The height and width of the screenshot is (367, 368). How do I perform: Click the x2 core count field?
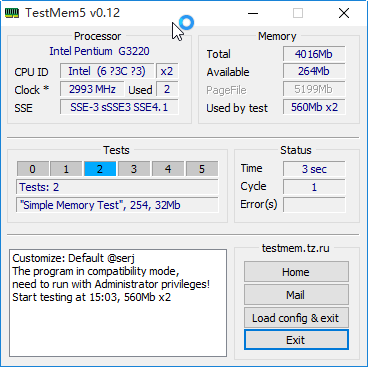pos(167,71)
